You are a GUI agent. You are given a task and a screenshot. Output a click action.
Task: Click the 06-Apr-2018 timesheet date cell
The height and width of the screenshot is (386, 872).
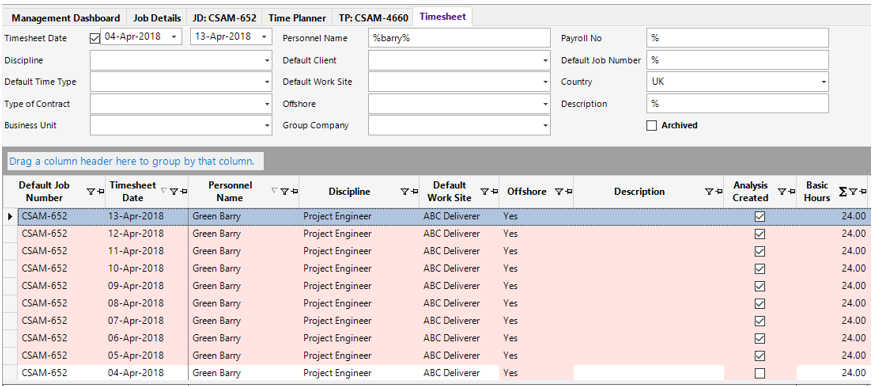tap(147, 338)
